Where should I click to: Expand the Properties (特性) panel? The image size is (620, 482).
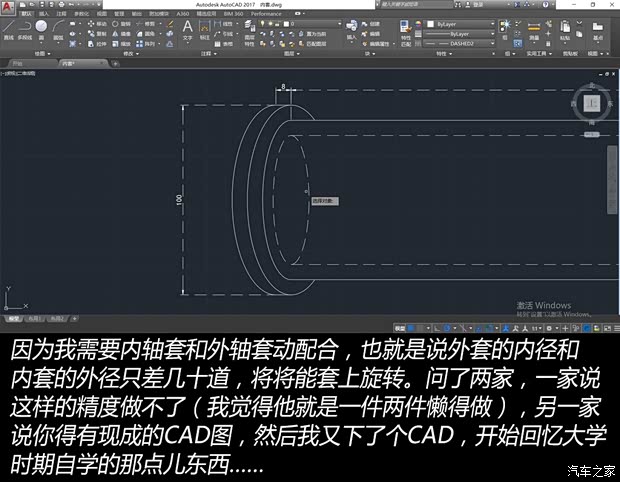(444, 53)
